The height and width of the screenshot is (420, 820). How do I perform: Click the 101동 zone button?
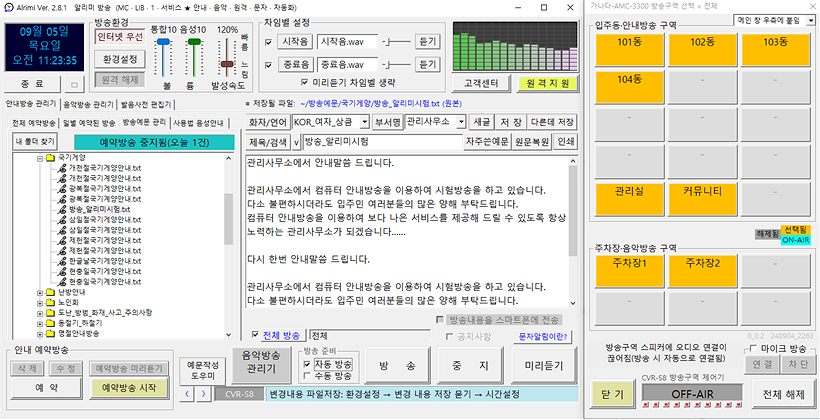click(x=628, y=51)
